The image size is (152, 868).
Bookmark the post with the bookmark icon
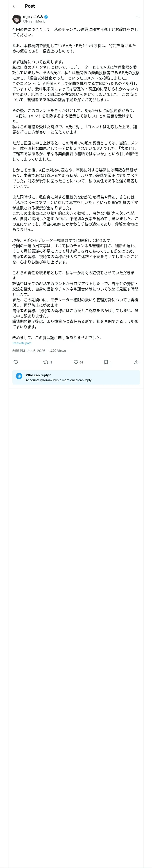coord(106,362)
